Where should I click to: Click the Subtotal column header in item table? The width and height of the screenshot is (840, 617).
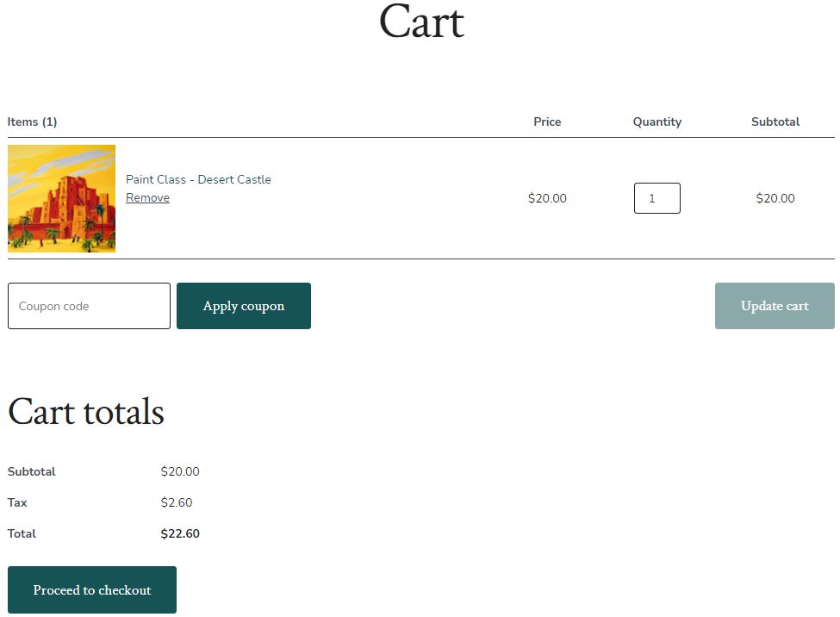click(x=775, y=122)
